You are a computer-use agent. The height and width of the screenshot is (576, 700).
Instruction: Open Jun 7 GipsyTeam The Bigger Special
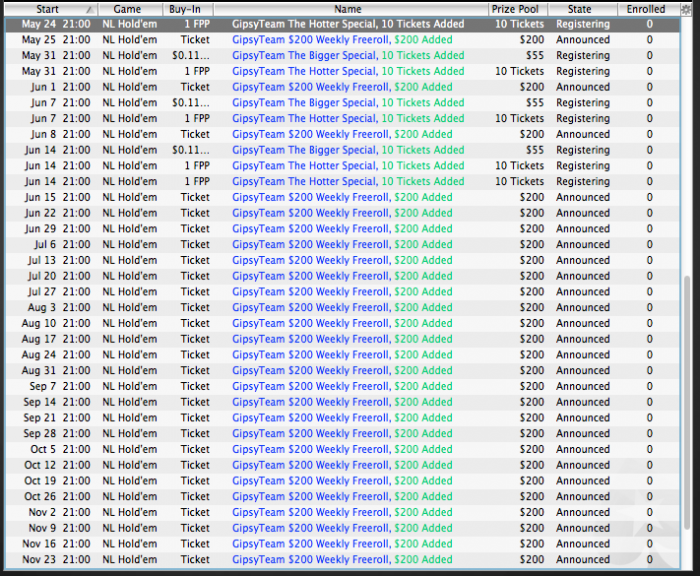(342, 103)
